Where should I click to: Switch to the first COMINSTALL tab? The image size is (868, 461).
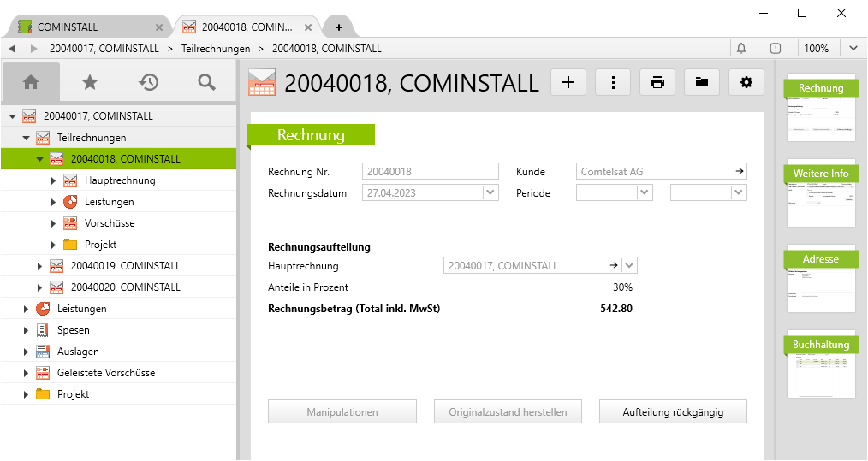[x=84, y=27]
